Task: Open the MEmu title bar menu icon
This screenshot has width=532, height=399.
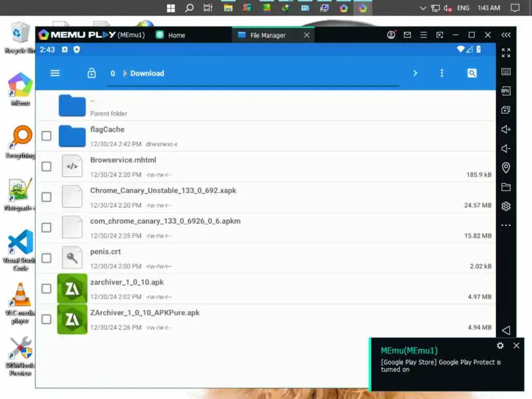Action: pyautogui.click(x=423, y=35)
